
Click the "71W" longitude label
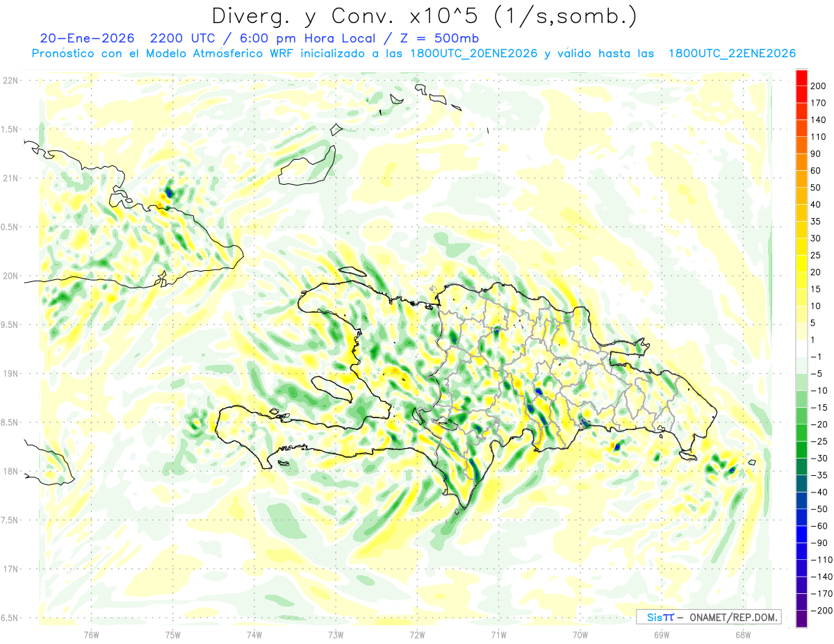pyautogui.click(x=498, y=634)
